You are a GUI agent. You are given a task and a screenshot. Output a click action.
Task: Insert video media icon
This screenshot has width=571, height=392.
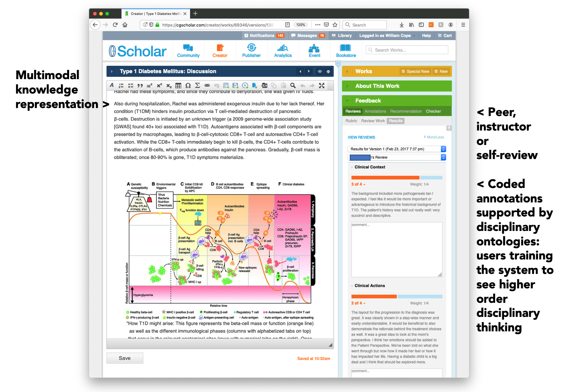coord(235,86)
